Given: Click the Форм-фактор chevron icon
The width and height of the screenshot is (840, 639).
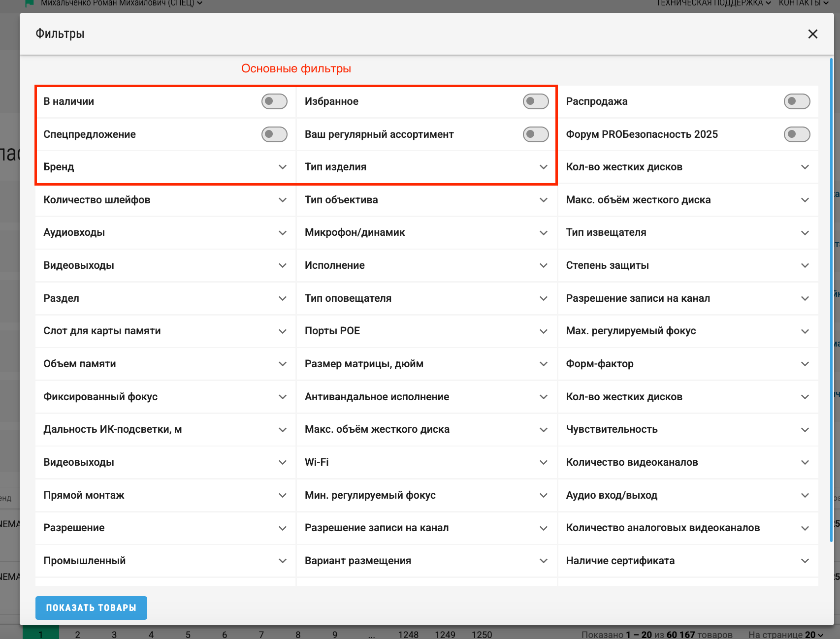Looking at the screenshot, I should 805,364.
